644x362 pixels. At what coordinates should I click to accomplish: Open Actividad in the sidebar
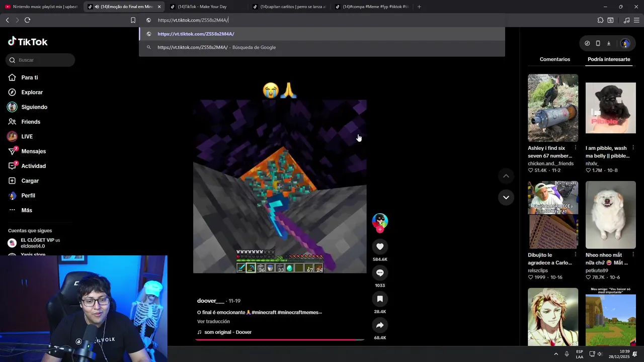point(33,166)
